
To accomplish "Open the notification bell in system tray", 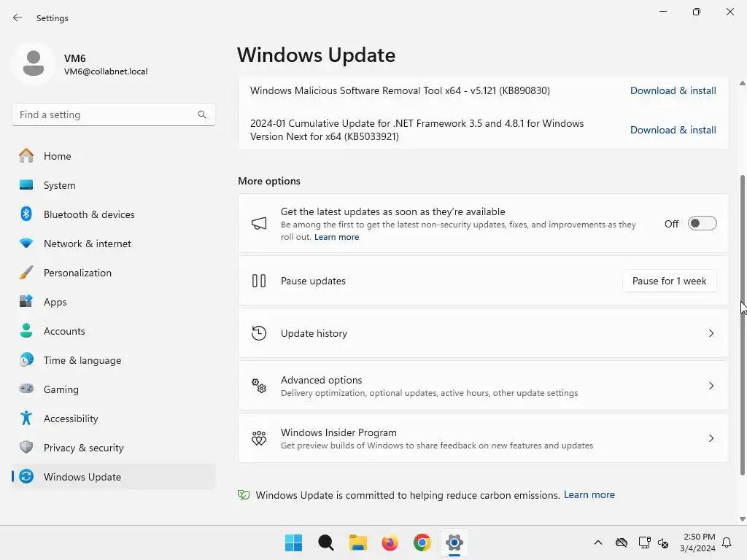I will click(x=727, y=542).
